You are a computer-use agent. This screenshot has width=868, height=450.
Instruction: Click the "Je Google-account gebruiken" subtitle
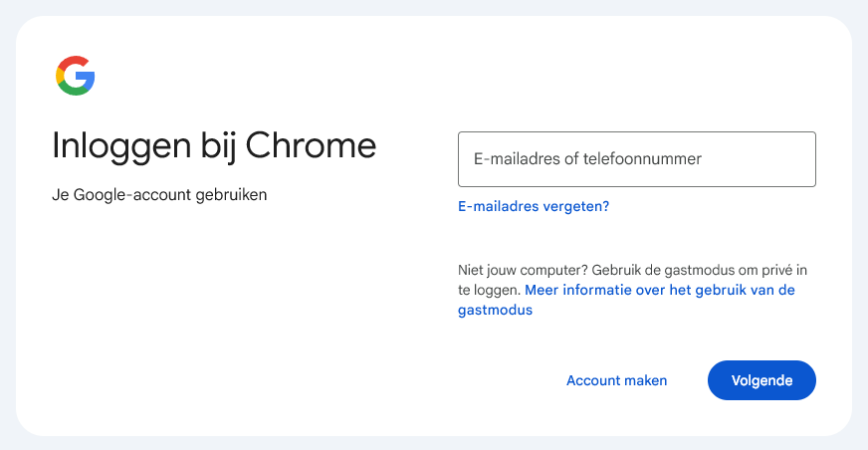click(159, 194)
